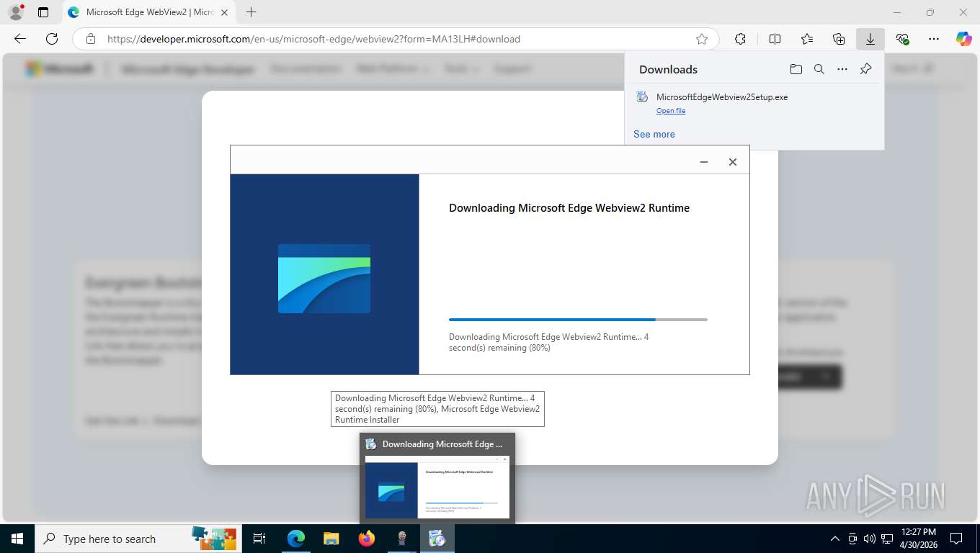Open the Edge profile avatar icon
980x553 pixels.
click(16, 12)
